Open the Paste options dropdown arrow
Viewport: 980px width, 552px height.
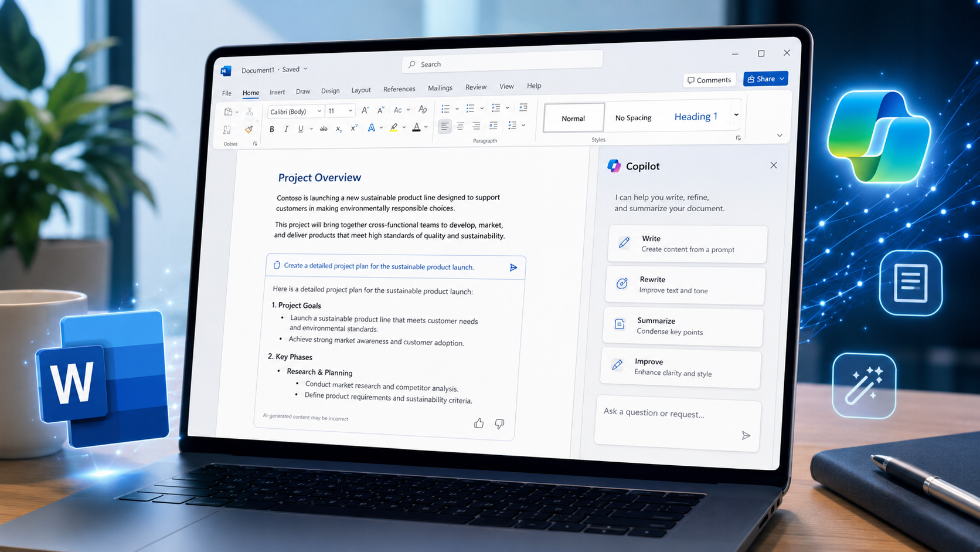click(x=237, y=111)
